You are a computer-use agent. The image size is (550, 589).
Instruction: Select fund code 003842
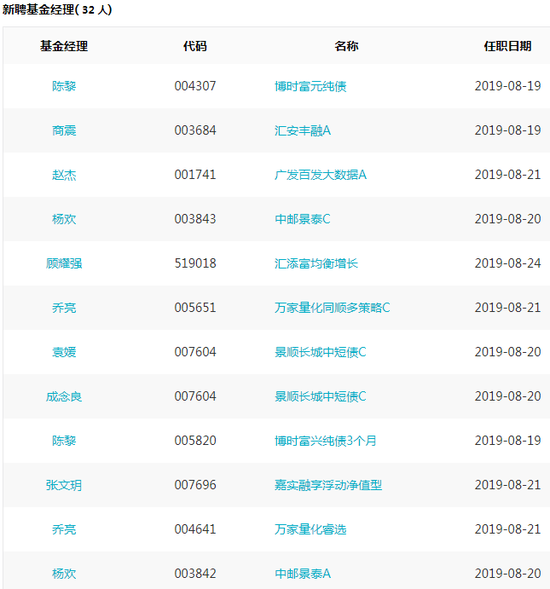195,574
